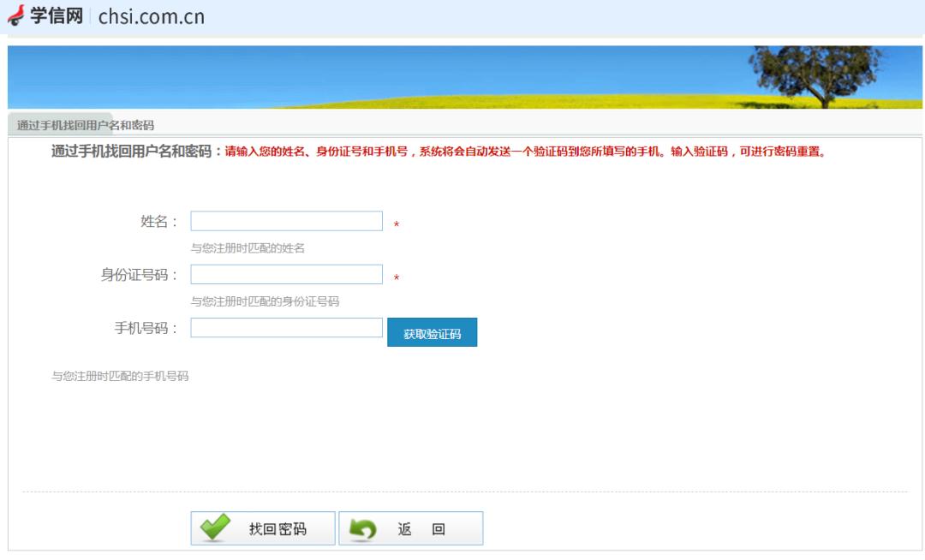Click inside the 姓名 input box
Screen dimensions: 925x560
(x=285, y=220)
